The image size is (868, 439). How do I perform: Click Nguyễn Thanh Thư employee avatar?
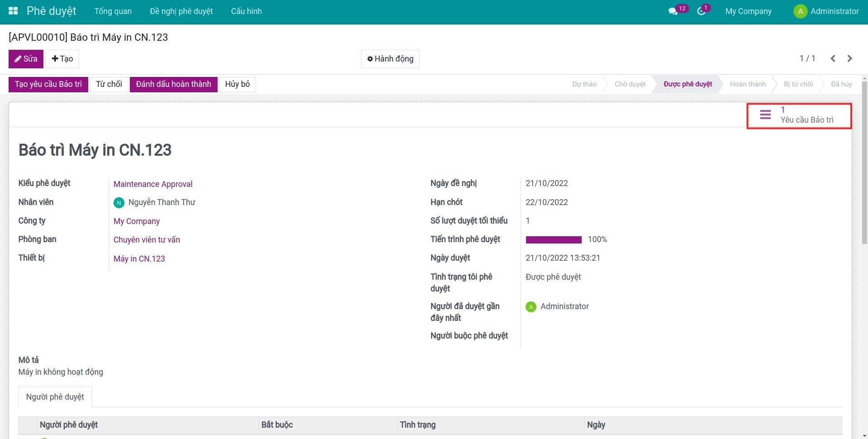119,203
